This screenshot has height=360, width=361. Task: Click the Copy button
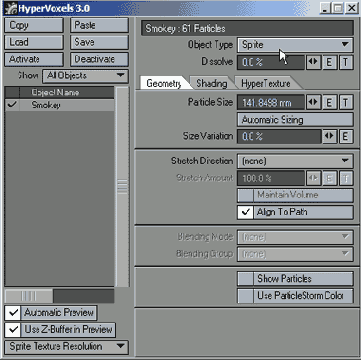[x=34, y=25]
